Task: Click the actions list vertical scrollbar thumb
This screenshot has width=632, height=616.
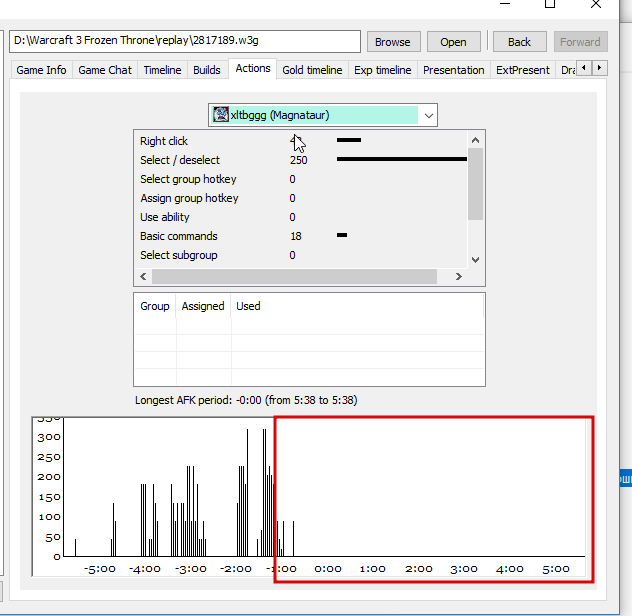Action: [476, 184]
